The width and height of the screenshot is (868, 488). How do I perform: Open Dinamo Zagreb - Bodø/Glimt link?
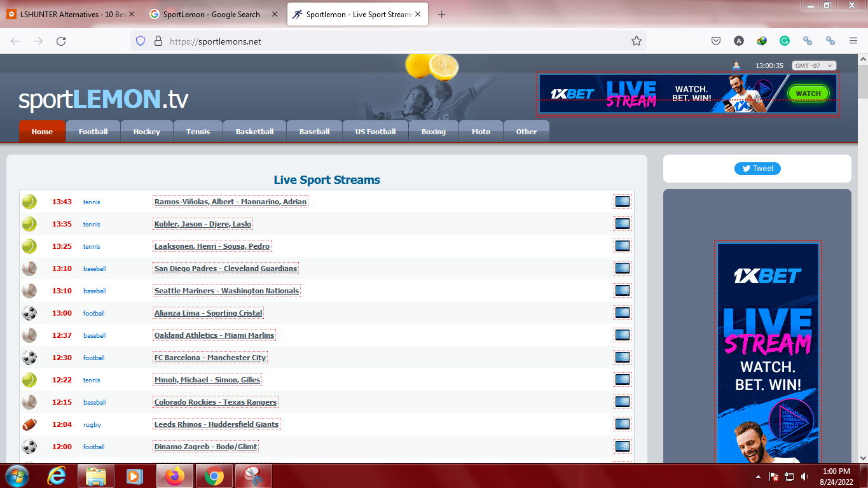205,447
